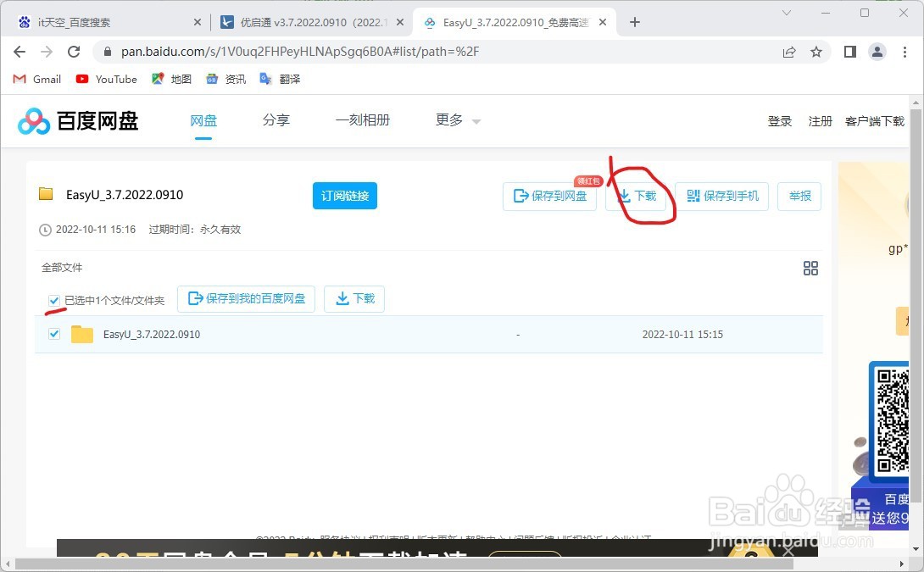Click the 下载 button above file list
The width and height of the screenshot is (924, 572).
(x=354, y=298)
